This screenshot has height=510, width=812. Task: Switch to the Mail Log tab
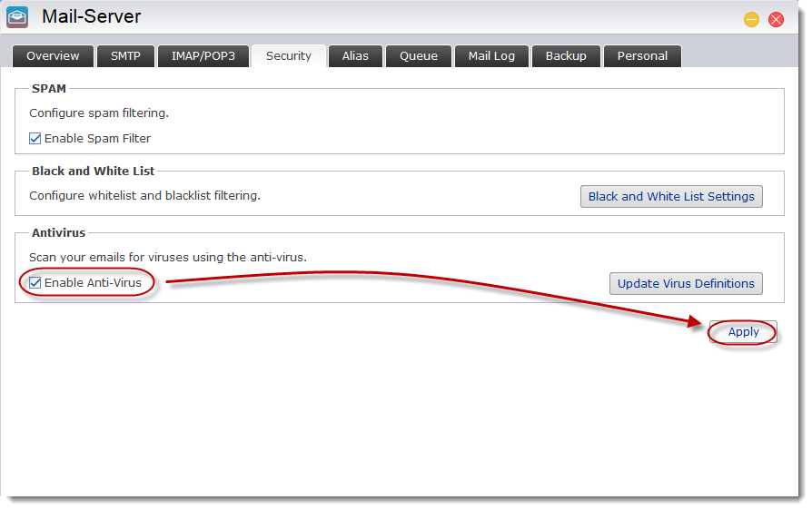[491, 56]
